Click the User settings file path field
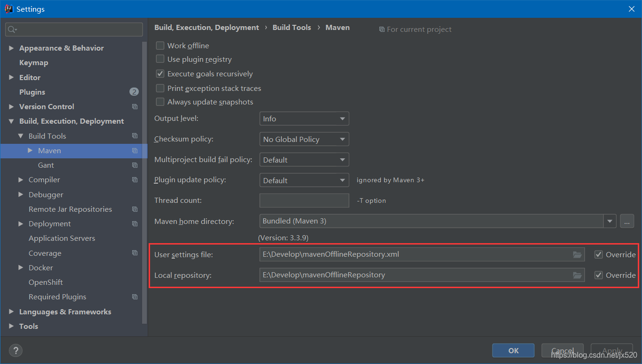 [422, 254]
